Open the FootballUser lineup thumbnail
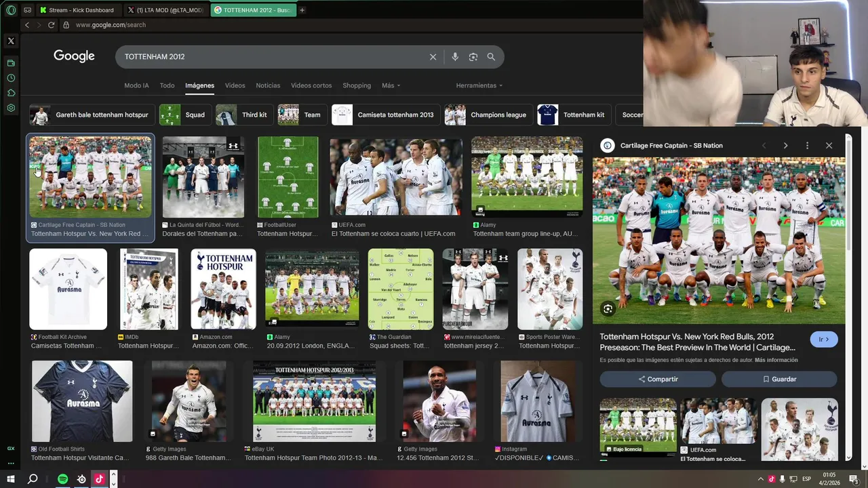The width and height of the screenshot is (868, 488). click(288, 177)
